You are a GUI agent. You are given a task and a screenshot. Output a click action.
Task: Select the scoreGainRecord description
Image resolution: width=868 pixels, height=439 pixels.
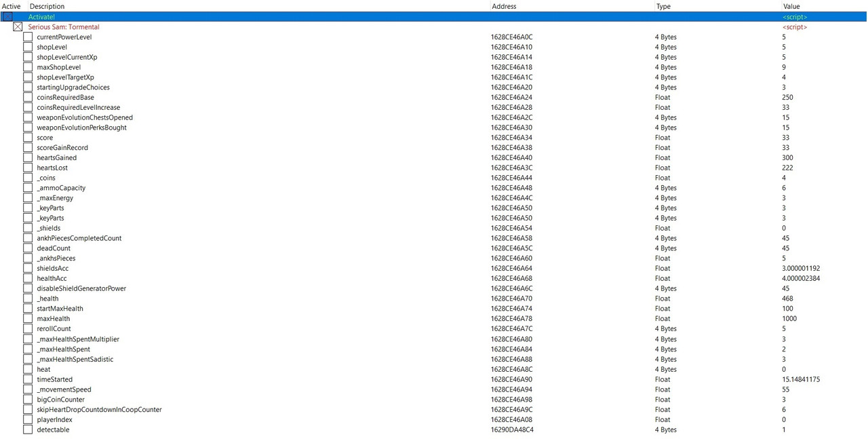tap(62, 147)
